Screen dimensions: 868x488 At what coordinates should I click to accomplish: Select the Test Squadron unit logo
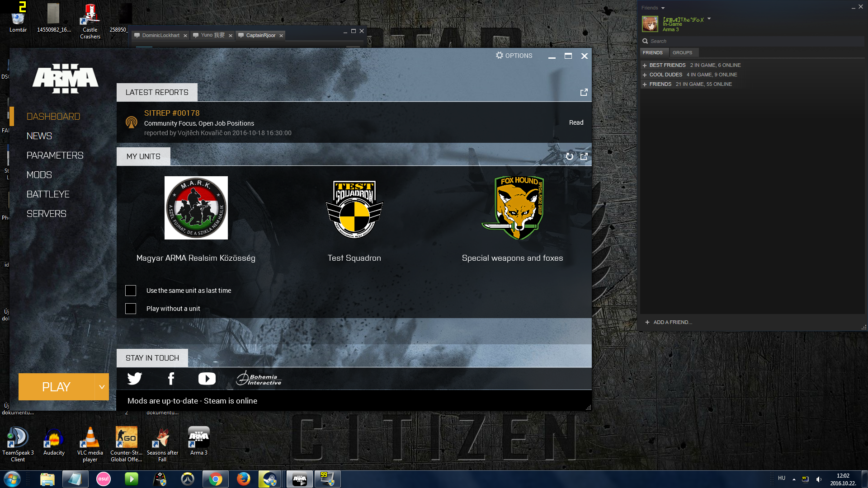pyautogui.click(x=354, y=208)
